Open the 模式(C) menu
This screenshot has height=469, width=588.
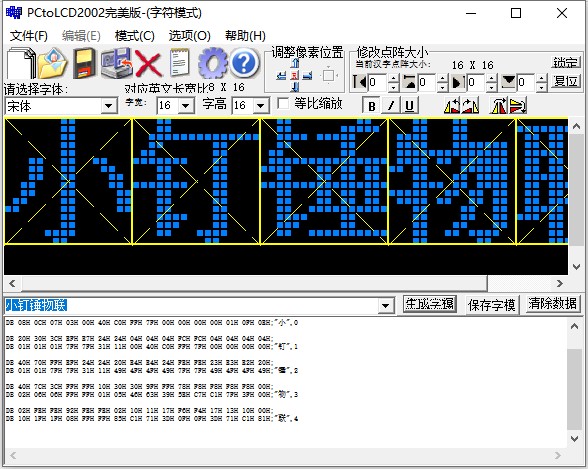(x=135, y=36)
